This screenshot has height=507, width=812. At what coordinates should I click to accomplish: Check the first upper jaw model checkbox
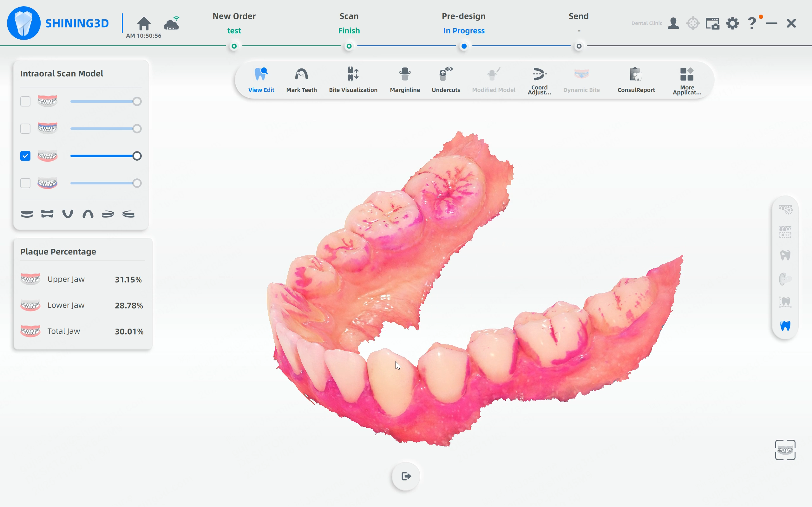coord(25,101)
